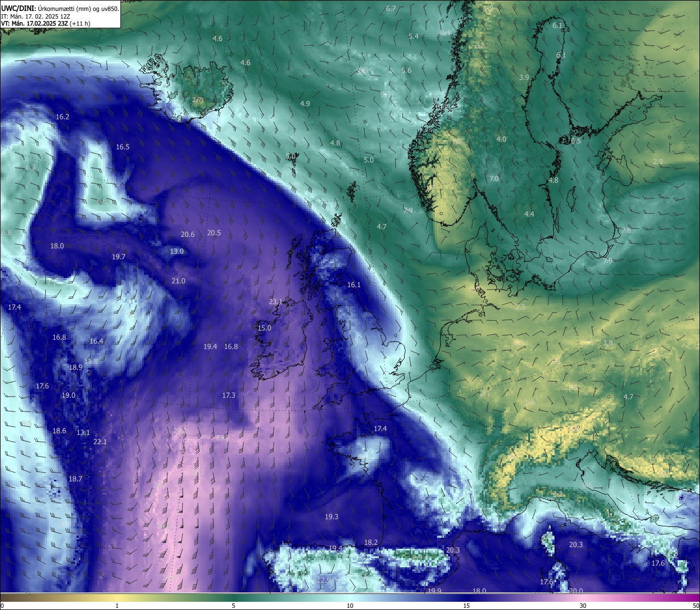The image size is (700, 610).
Task: Click the 18.9 value on the map
Action: [75, 367]
